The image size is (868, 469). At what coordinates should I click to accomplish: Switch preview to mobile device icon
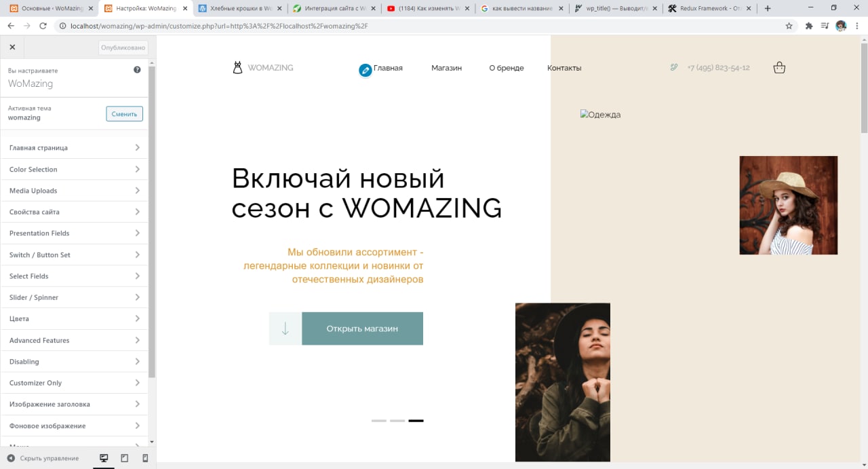[145, 458]
